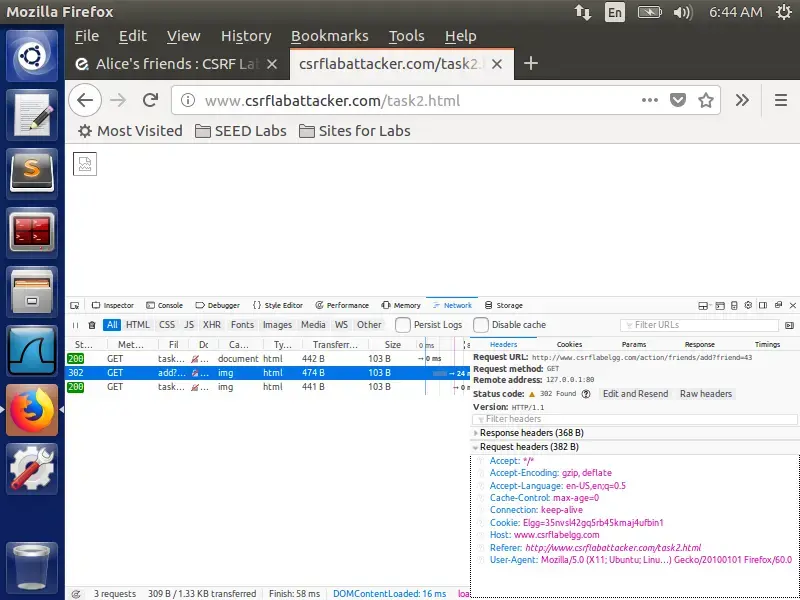Go back with the browser back arrow
Viewport: 800px width, 600px height.
pos(85,101)
